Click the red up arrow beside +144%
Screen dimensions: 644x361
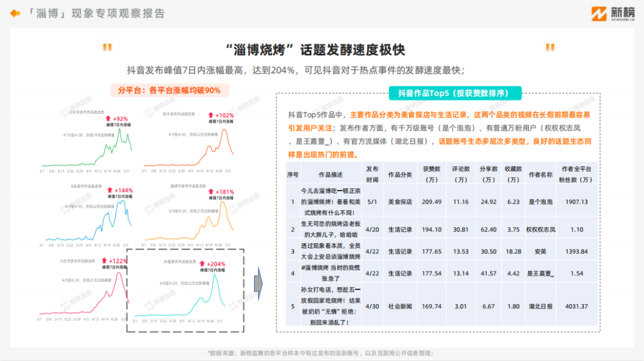tap(110, 191)
